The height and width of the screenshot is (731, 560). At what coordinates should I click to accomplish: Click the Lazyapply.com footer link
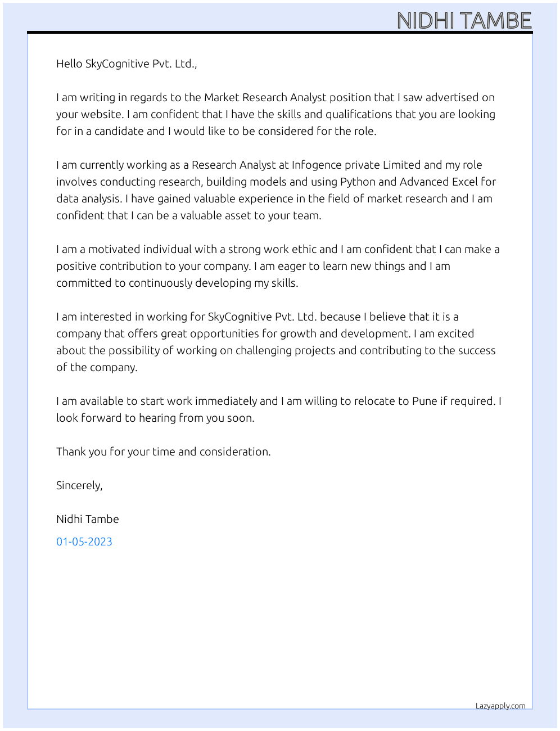[500, 706]
